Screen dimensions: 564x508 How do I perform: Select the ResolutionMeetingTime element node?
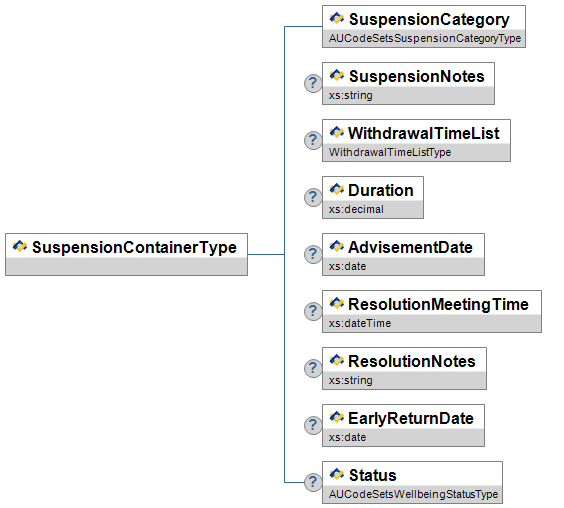432,311
